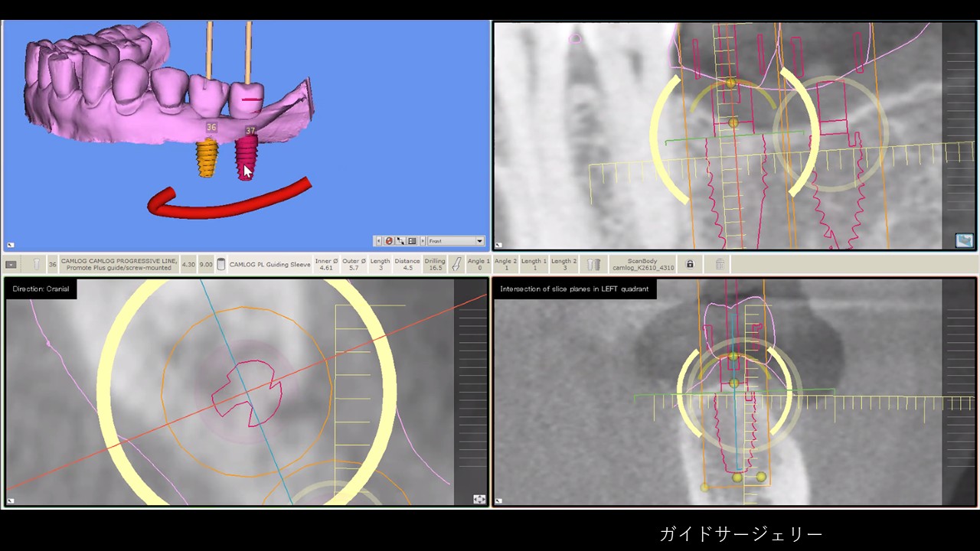The image size is (980, 551).
Task: Click the fit-to-view icon in Cranial view
Action: coord(479,499)
